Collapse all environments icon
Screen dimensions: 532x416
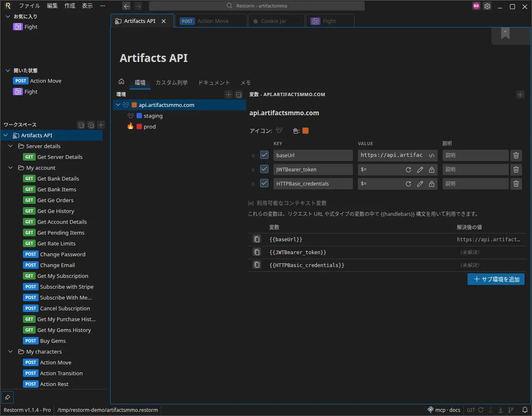click(x=239, y=94)
